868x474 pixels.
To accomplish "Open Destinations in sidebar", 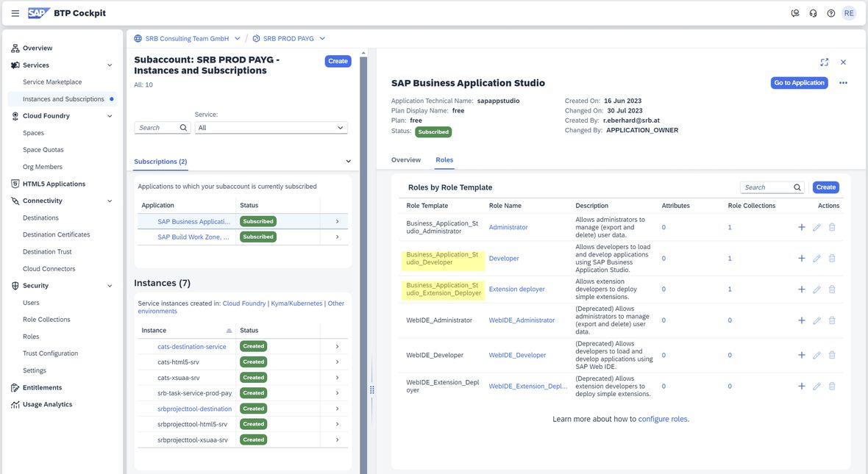I will 40,218.
